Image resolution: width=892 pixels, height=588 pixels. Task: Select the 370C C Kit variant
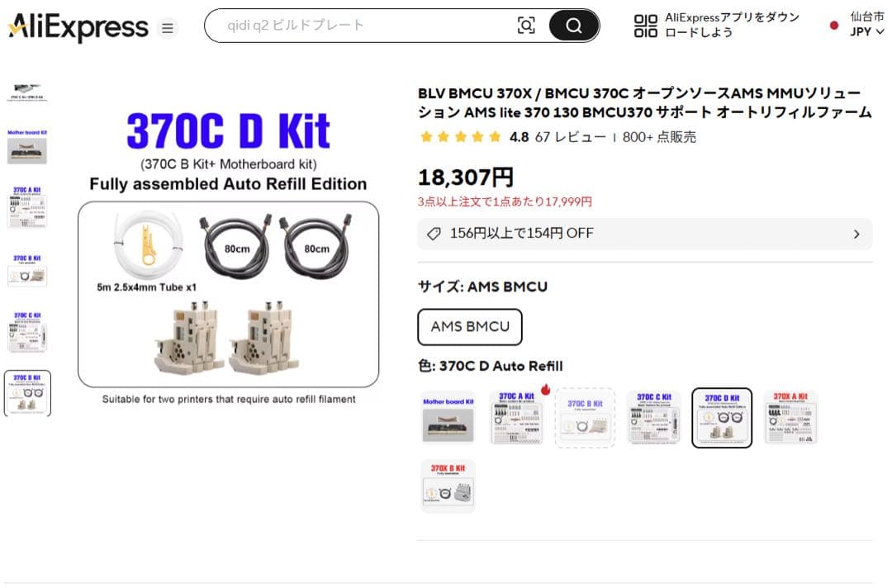click(x=653, y=417)
